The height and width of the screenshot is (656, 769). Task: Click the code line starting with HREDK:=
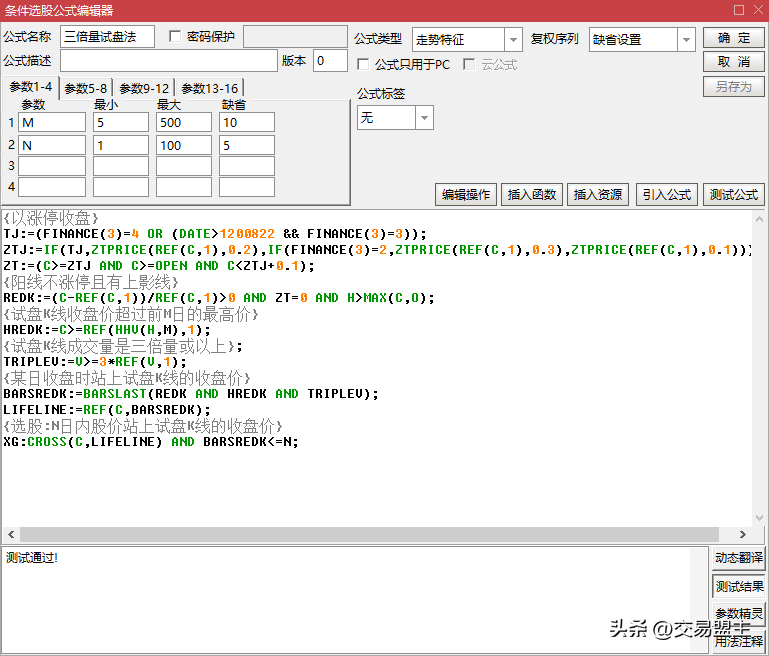tap(107, 330)
